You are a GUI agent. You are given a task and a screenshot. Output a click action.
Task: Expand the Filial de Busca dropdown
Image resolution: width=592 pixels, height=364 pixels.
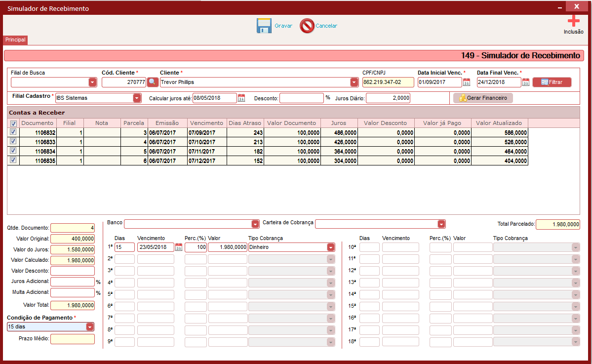pyautogui.click(x=92, y=82)
